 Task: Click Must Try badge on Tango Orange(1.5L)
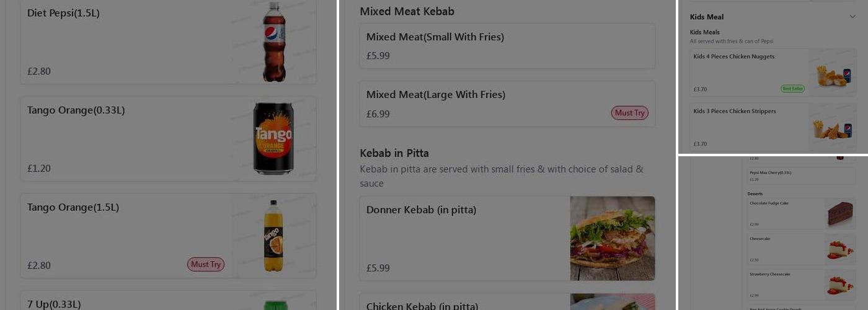(206, 265)
